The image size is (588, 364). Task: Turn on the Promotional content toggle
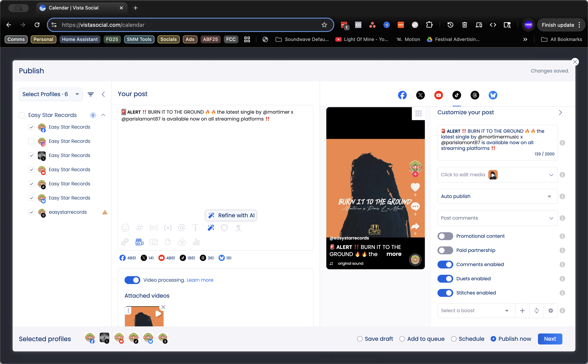coord(445,236)
